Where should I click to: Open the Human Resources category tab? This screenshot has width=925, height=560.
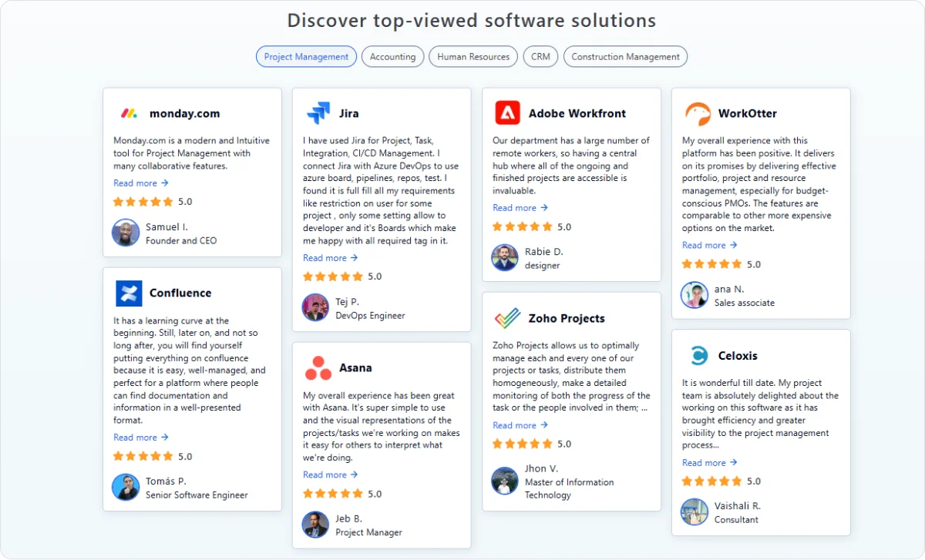[x=473, y=56]
